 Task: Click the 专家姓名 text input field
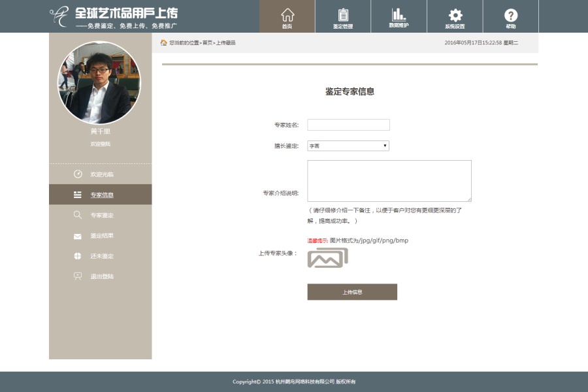coord(349,124)
